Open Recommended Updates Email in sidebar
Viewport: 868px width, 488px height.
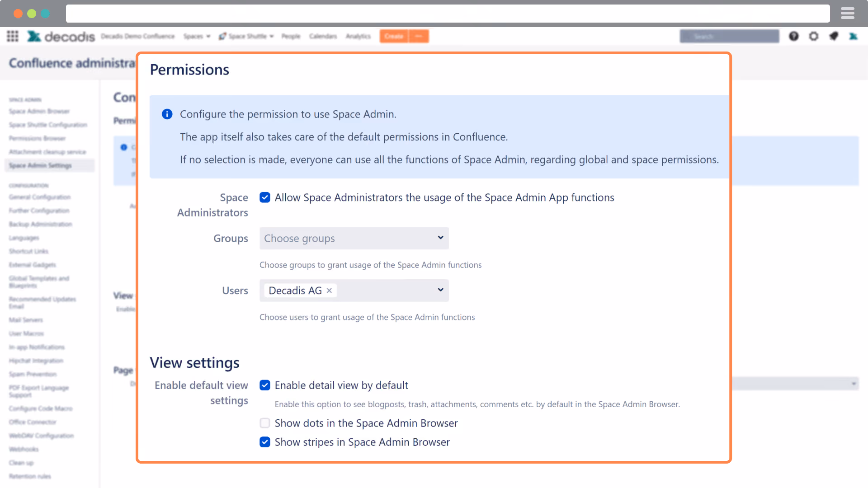click(x=42, y=303)
